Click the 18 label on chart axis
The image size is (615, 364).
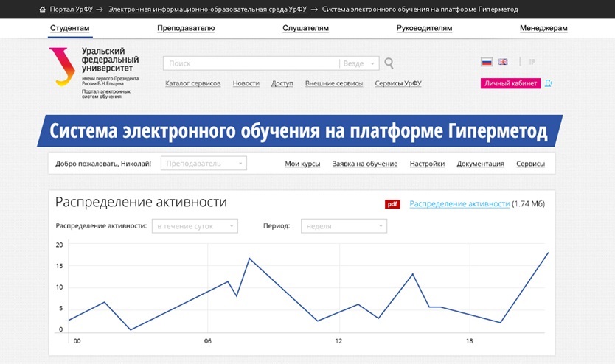[x=470, y=341]
